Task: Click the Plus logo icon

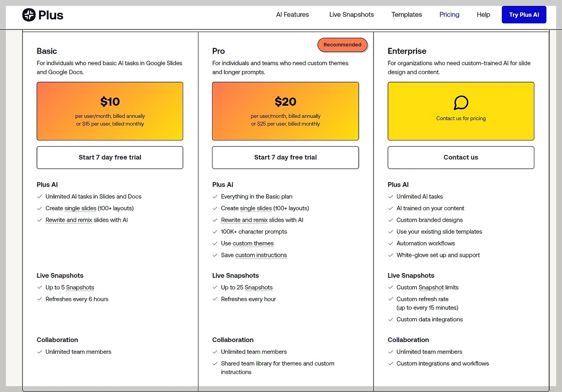Action: pyautogui.click(x=29, y=15)
